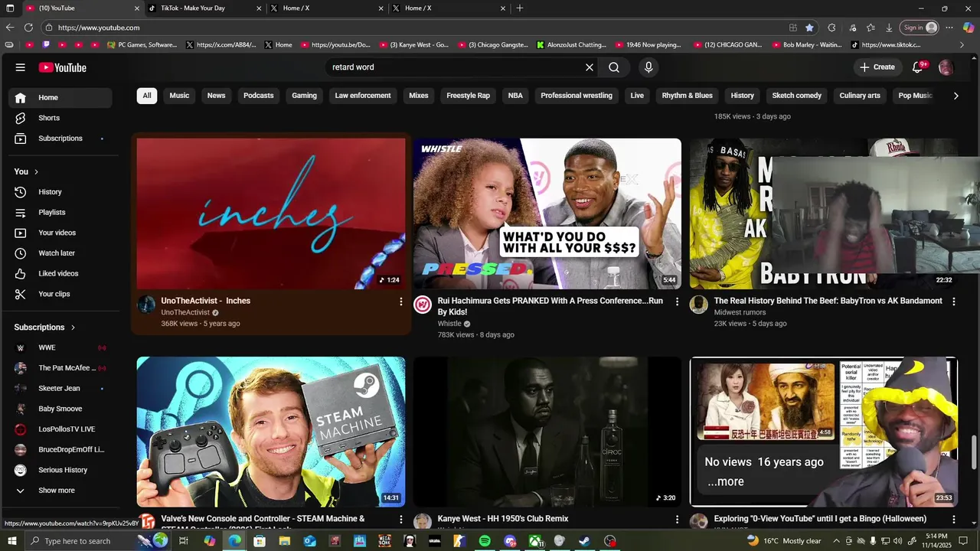Select the Gaming filter chip
The image size is (980, 551).
click(304, 96)
